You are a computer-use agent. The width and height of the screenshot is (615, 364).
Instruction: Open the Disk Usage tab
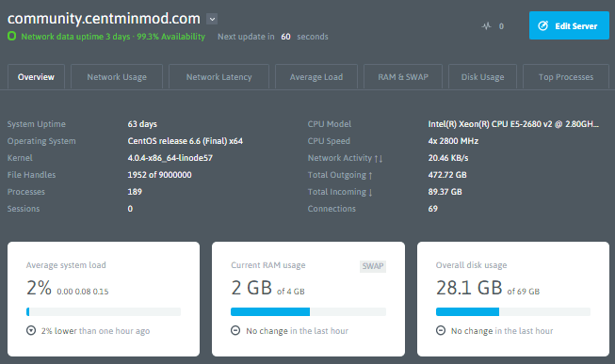pos(482,77)
